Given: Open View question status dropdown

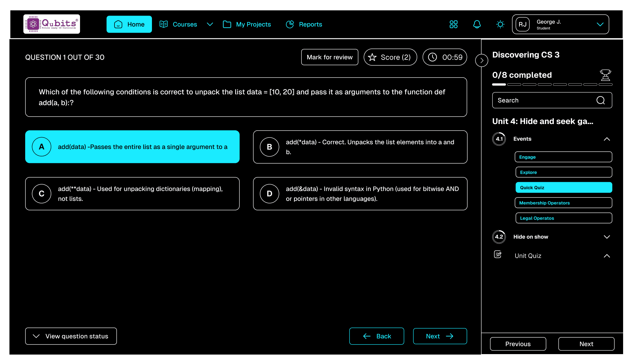Looking at the screenshot, I should click(71, 336).
